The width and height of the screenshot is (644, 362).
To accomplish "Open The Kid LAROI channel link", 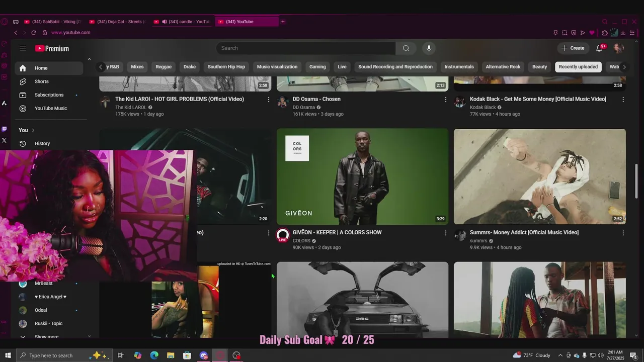I will pos(131,107).
